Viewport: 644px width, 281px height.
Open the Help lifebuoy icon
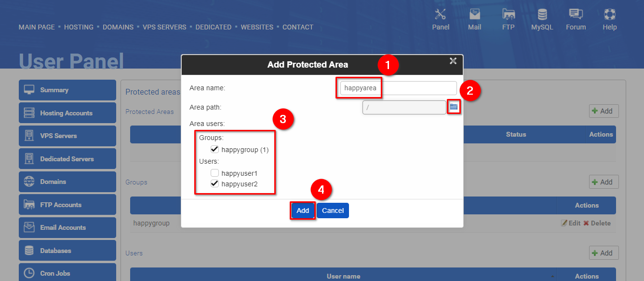point(610,14)
